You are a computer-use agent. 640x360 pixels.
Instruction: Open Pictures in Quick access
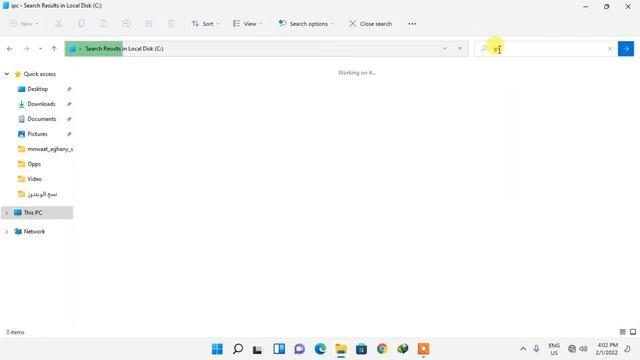(37, 134)
